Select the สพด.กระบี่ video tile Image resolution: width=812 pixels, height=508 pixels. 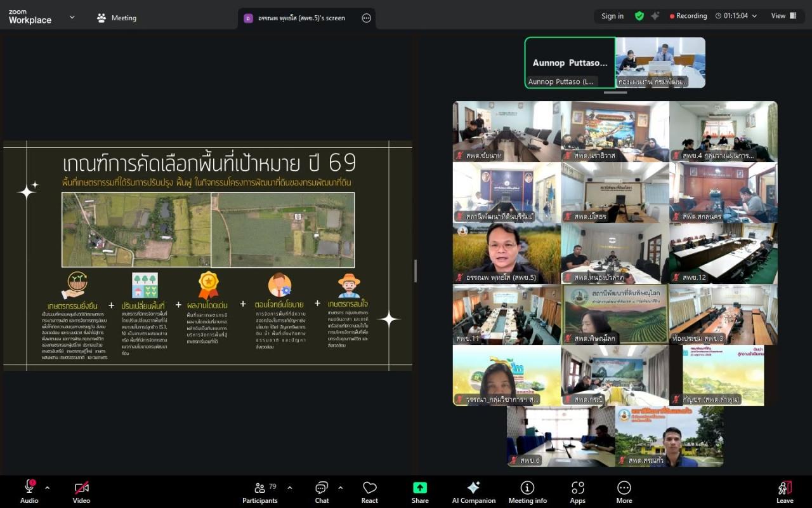pyautogui.click(x=615, y=375)
